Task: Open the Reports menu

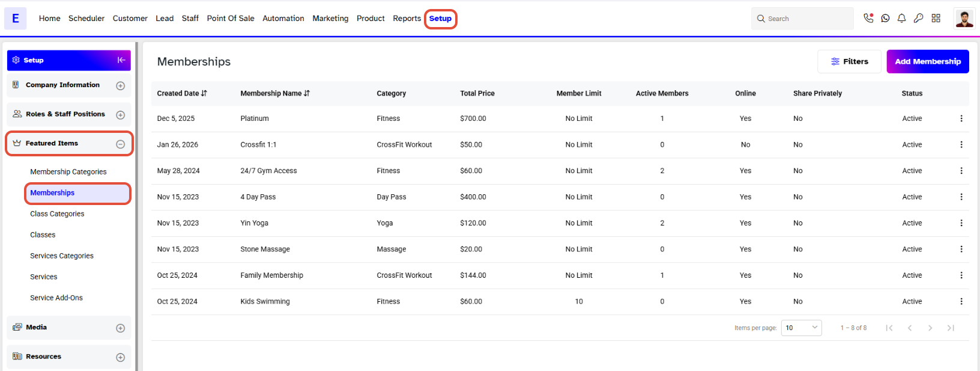Action: coord(407,19)
